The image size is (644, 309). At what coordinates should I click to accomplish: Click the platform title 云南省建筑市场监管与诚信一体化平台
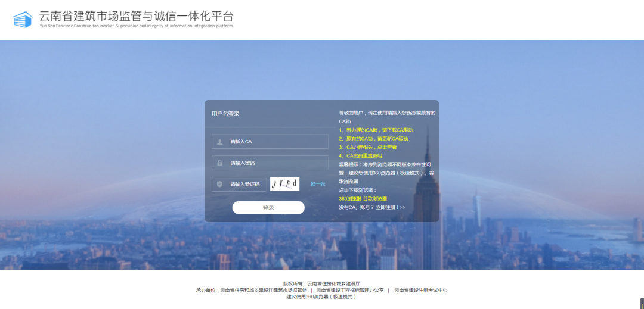137,16
